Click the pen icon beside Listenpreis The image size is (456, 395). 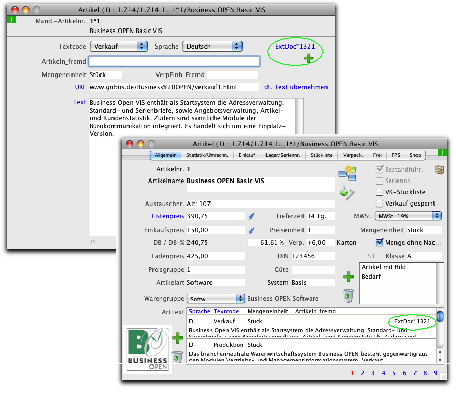pos(252,216)
